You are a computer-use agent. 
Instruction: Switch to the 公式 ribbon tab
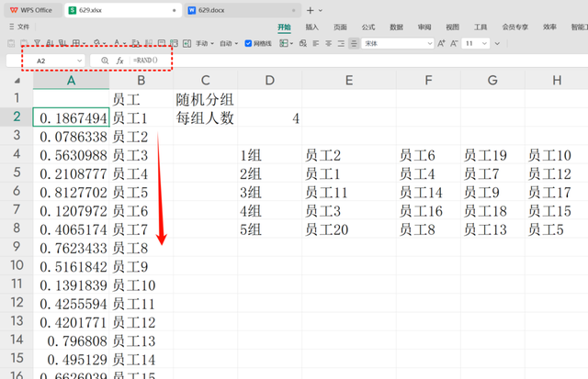coord(367,27)
